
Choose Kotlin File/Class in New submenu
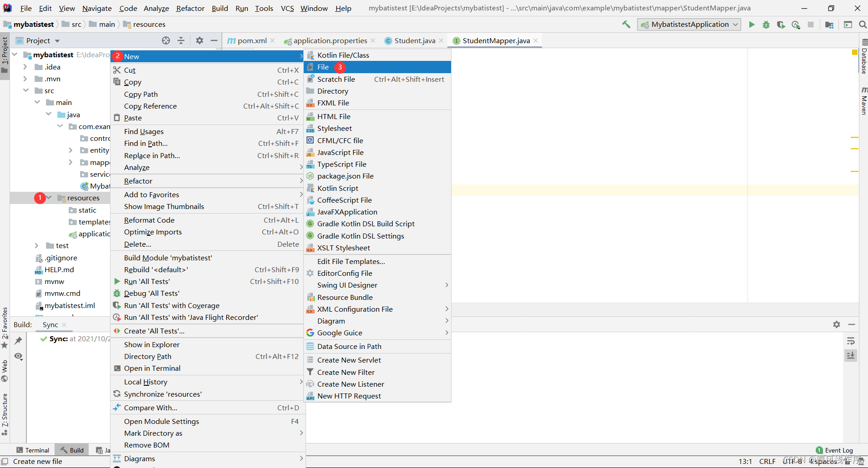[x=377, y=55]
